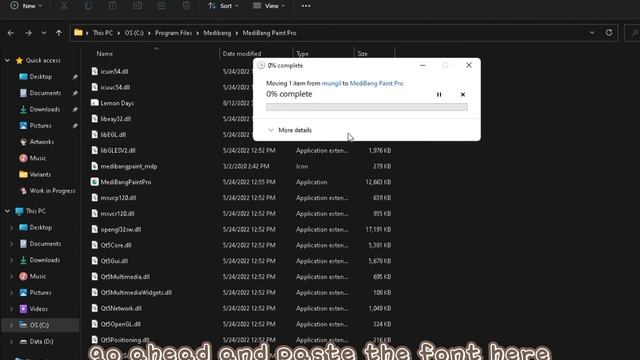Viewport: 640px width, 360px height.
Task: Click the libeay32.dll file icon
Action: point(95,119)
